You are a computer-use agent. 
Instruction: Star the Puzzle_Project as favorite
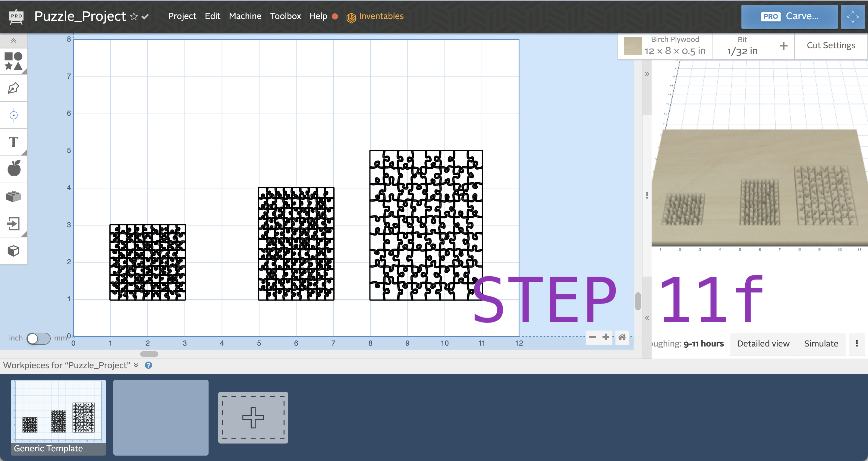[134, 16]
